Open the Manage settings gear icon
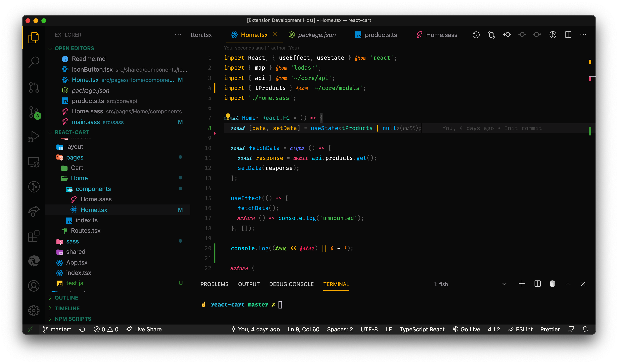Image resolution: width=618 pixels, height=364 pixels. click(x=34, y=310)
